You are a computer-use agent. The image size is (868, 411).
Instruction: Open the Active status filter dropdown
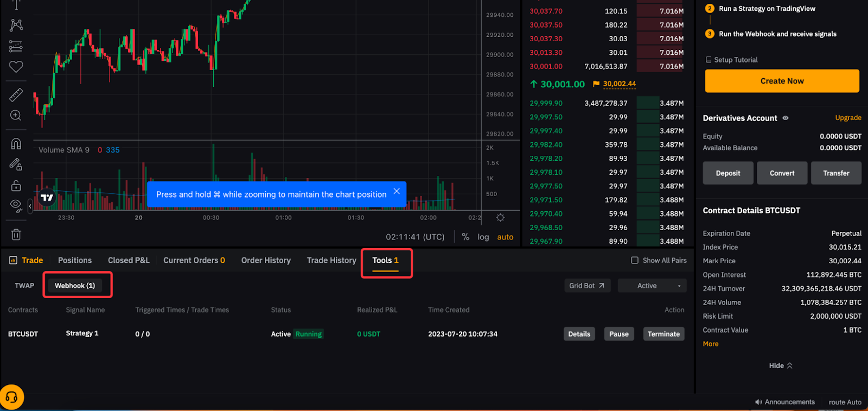tap(652, 286)
